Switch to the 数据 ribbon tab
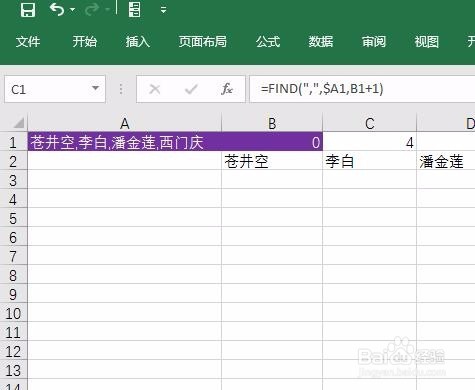The height and width of the screenshot is (390, 475). pyautogui.click(x=321, y=42)
